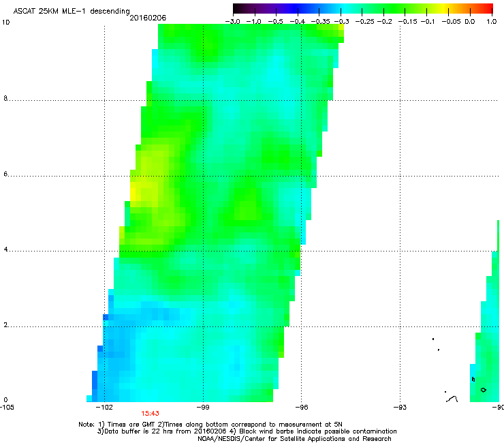Click the 1.0 color bar label
Image resolution: width=504 pixels, height=443 pixels.
492,22
